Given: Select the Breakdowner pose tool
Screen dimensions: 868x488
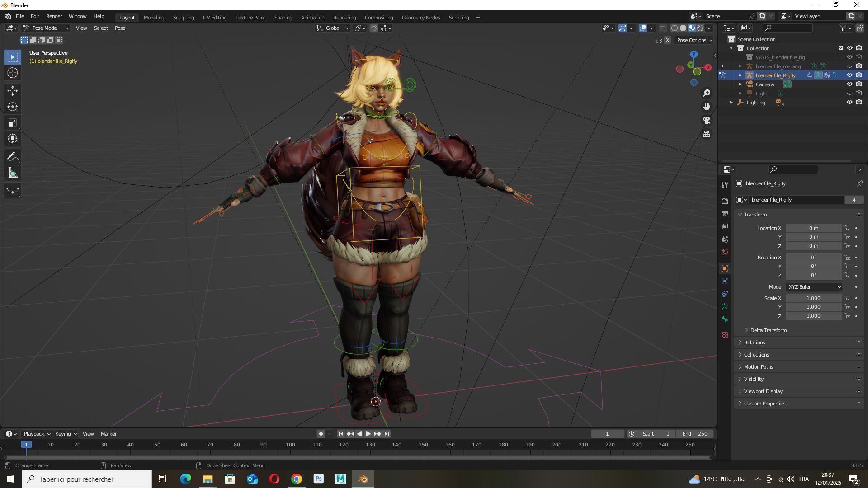Looking at the screenshot, I should click(x=13, y=191).
